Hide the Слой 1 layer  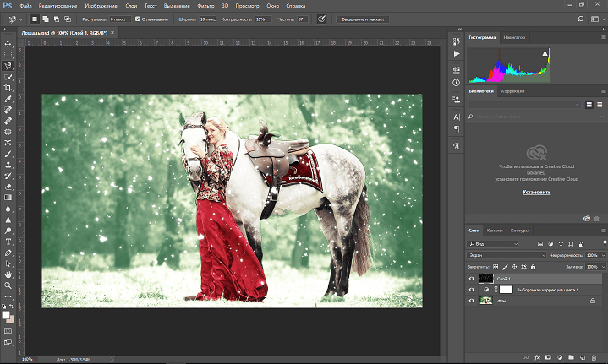click(472, 279)
